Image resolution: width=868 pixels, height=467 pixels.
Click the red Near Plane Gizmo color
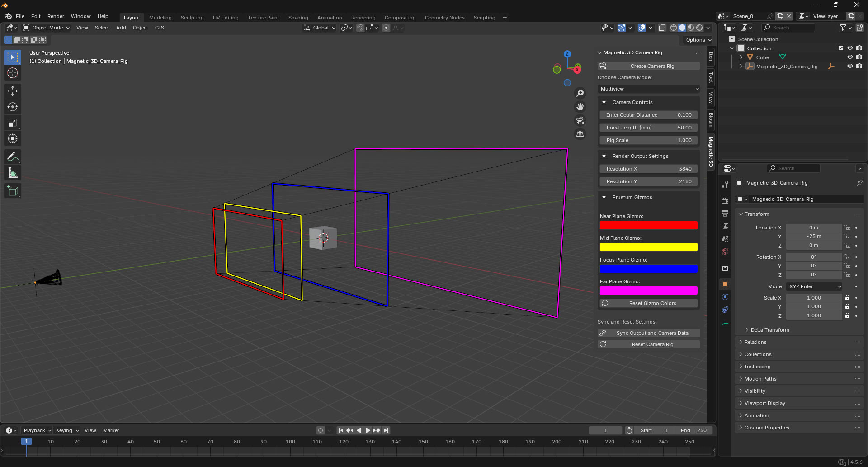[x=649, y=225]
